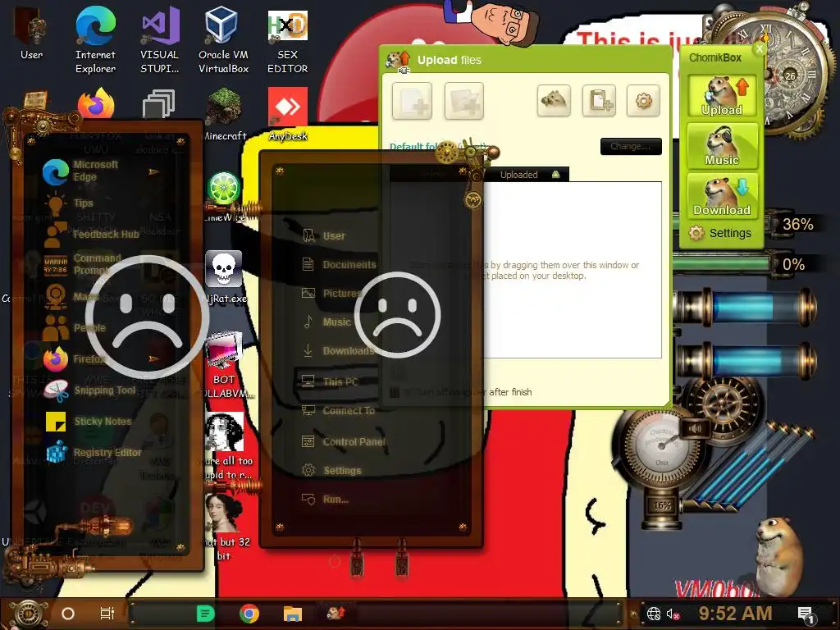840x630 pixels.
Task: Open Snipping Tool in start menu
Action: click(90, 390)
